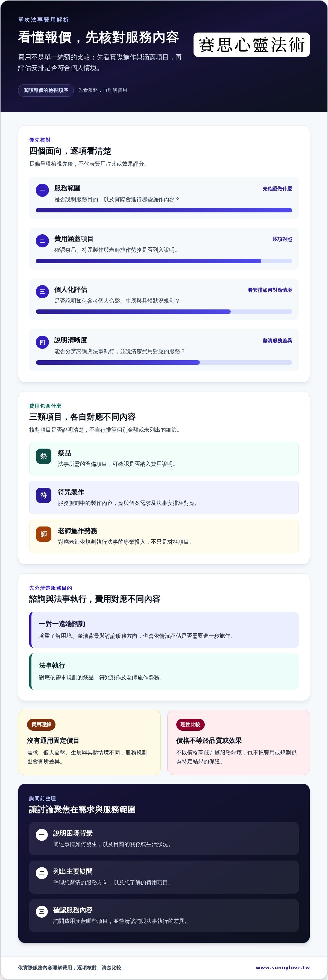Open the 法事執行 card
328x980 pixels.
point(164,671)
